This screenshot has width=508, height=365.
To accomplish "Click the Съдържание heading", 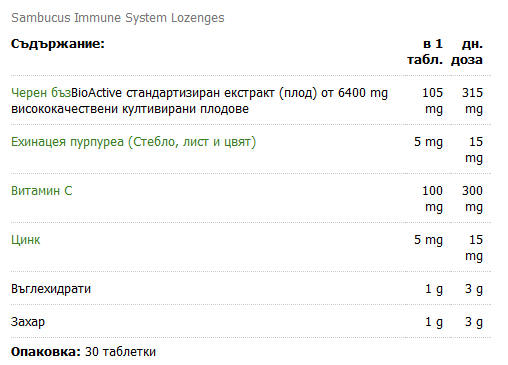I will pyautogui.click(x=58, y=44).
